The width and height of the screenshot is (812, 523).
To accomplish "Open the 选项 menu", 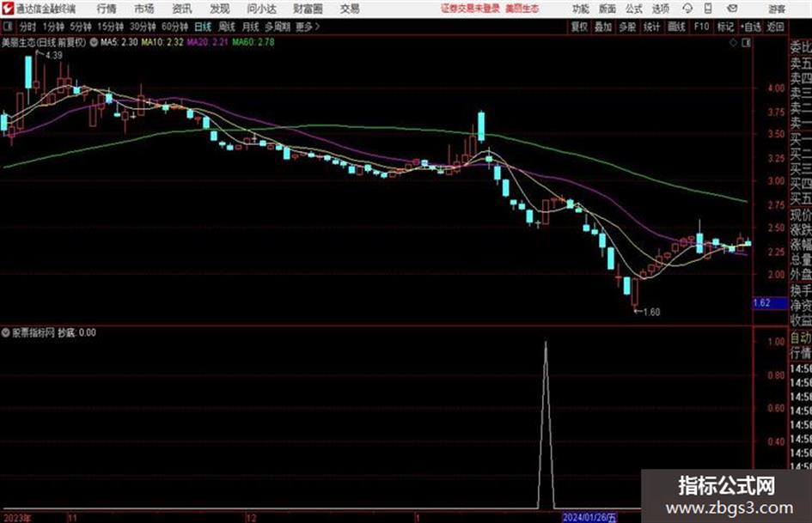I will (660, 9).
